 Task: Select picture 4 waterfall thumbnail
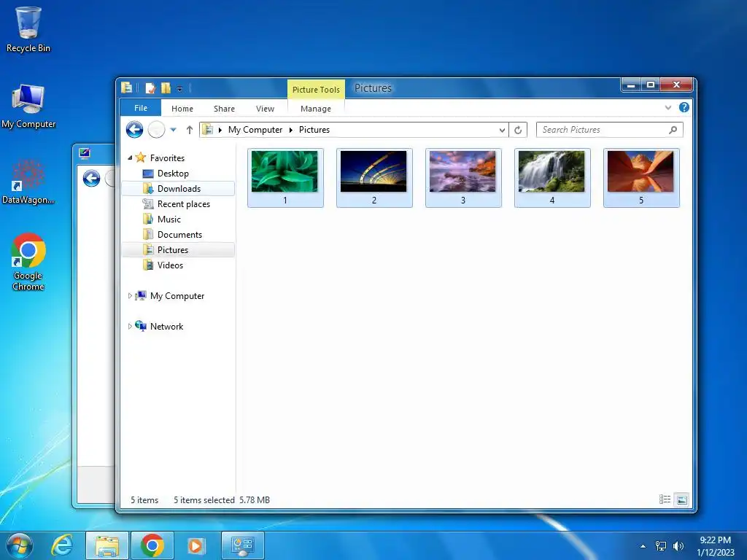(552, 178)
